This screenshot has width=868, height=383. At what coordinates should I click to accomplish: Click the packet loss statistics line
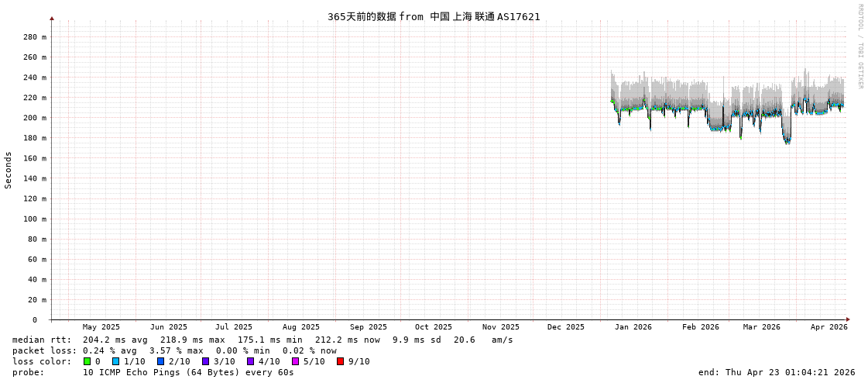coord(174,350)
